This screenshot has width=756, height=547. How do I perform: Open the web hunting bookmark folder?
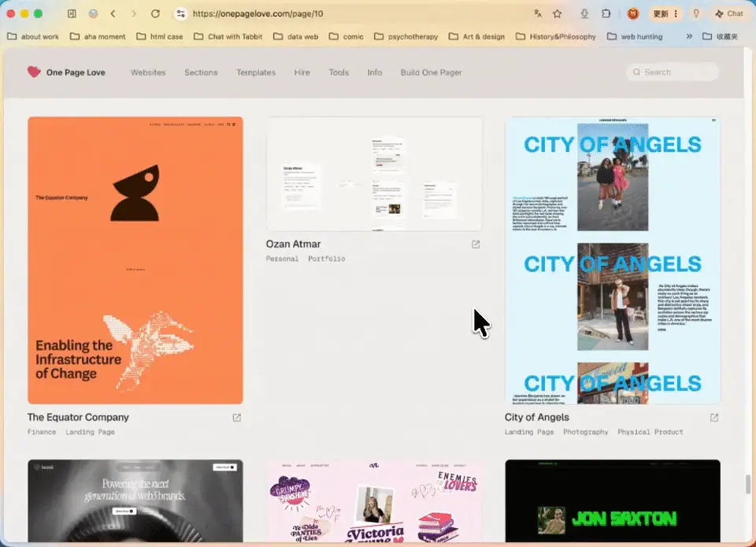click(635, 36)
